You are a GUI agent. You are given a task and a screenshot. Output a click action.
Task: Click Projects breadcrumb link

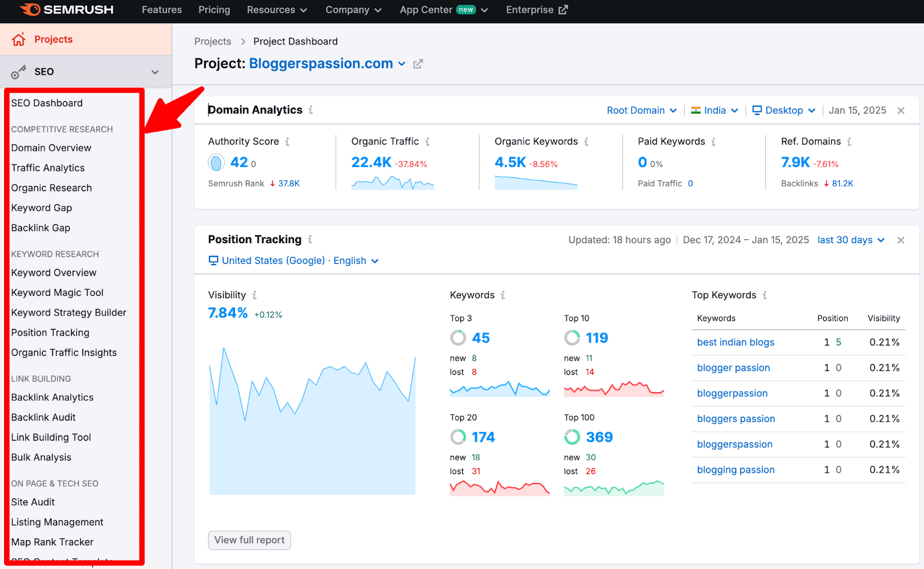pos(213,42)
